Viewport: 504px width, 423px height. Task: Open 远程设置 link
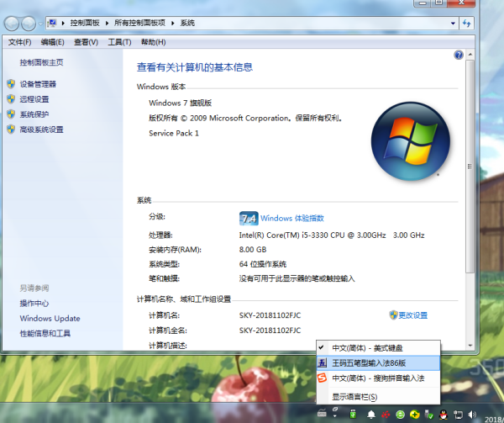click(x=34, y=99)
